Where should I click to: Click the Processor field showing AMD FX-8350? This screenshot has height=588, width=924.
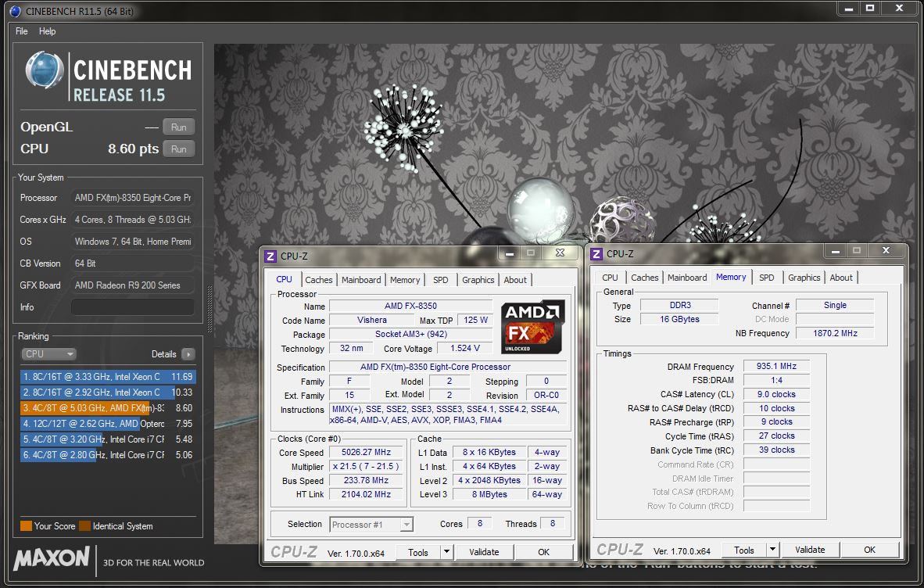133,198
